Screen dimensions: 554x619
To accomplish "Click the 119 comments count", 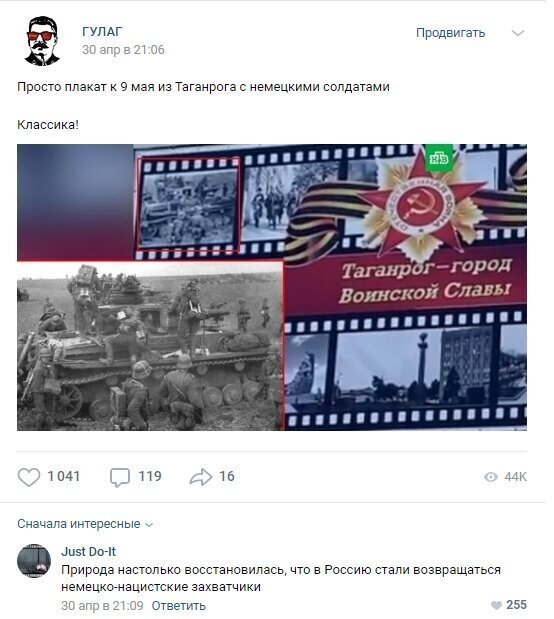I will click(150, 476).
